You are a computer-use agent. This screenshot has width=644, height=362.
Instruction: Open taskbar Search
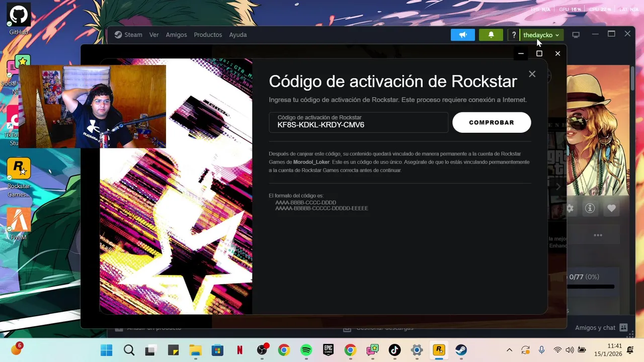[x=129, y=350]
